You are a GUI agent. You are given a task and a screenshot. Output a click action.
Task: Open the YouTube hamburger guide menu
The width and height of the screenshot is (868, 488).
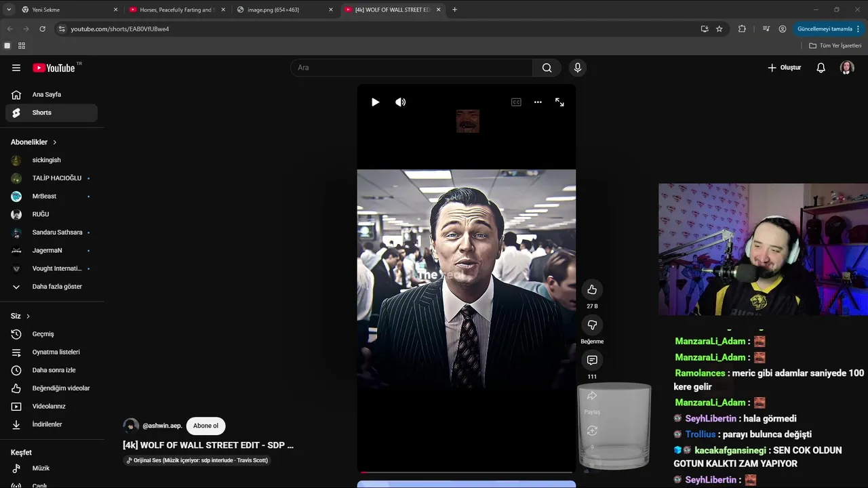[16, 68]
